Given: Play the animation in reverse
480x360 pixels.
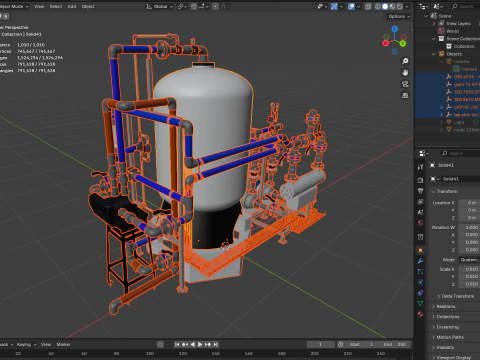Looking at the screenshot, I should pyautogui.click(x=192, y=344).
